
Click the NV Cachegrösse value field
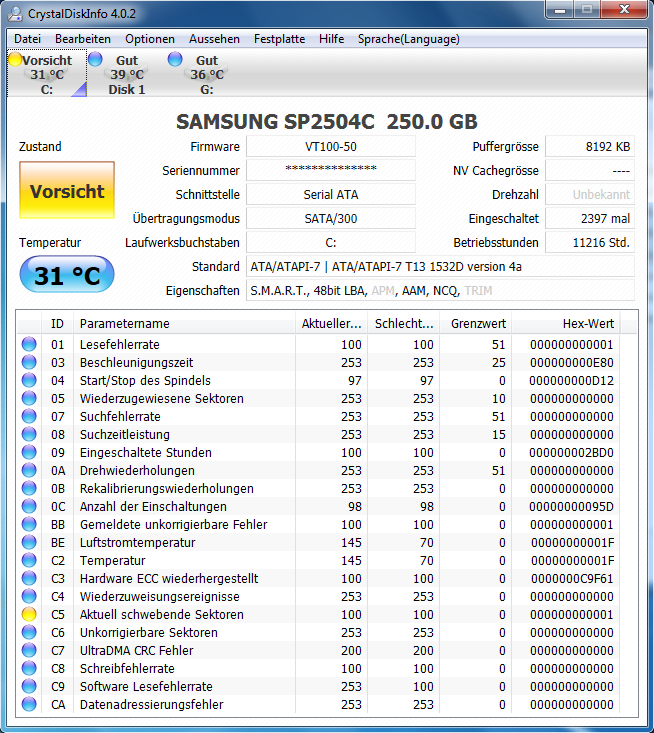(590, 170)
